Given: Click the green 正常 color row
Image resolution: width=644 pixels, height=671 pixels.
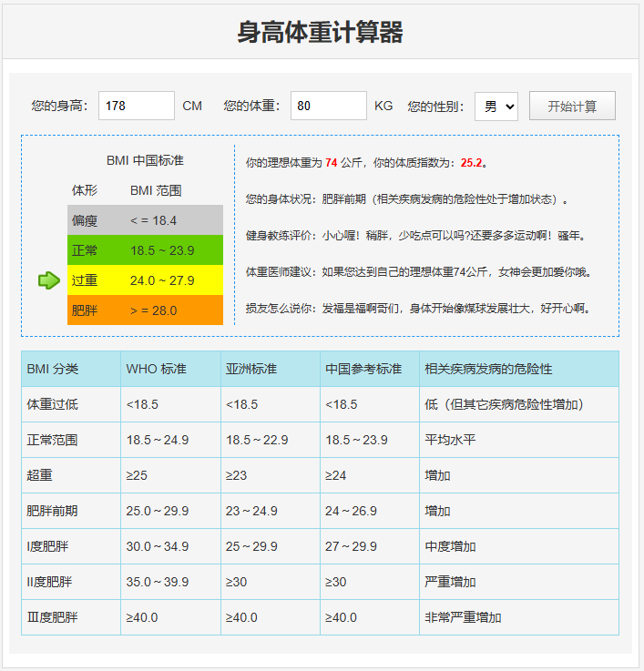Looking at the screenshot, I should [145, 250].
